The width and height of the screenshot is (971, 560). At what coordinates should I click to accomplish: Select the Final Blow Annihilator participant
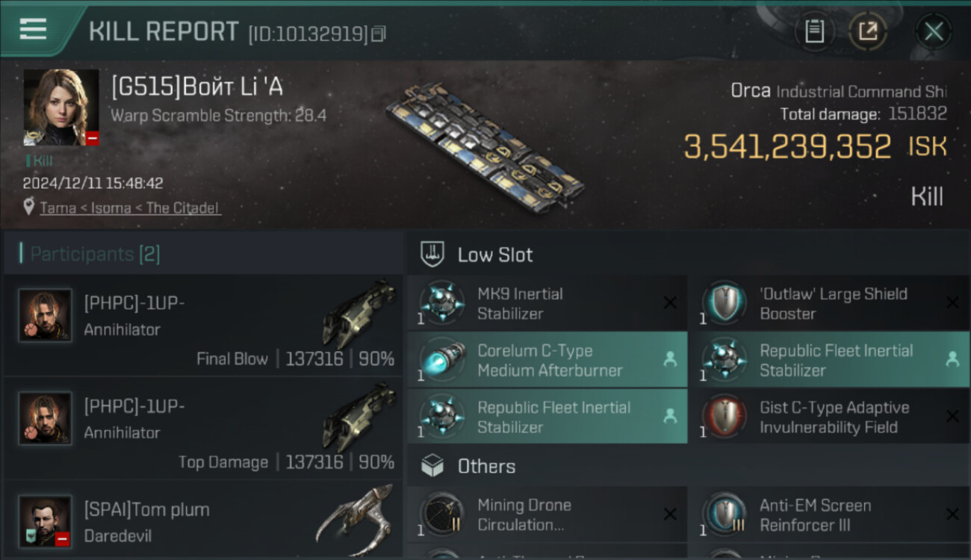click(202, 326)
